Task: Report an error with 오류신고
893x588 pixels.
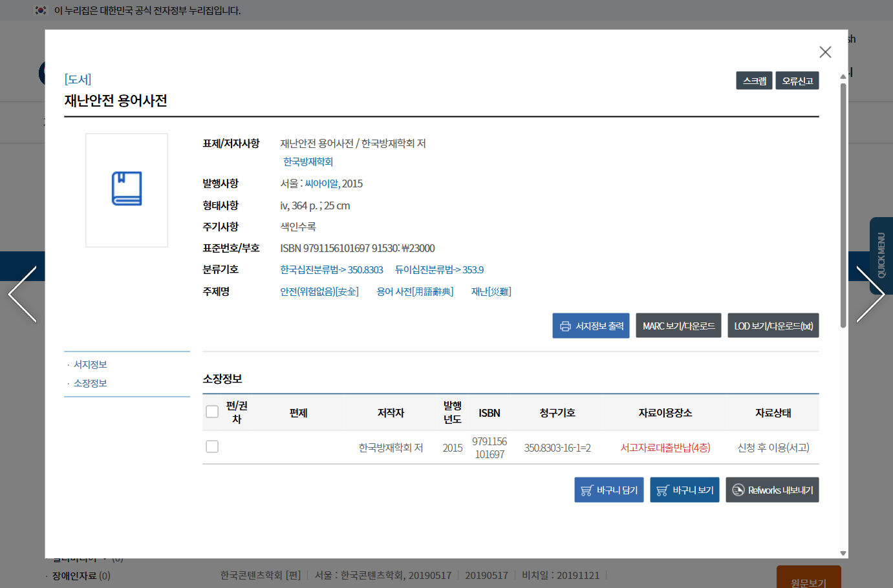Action: 797,81
